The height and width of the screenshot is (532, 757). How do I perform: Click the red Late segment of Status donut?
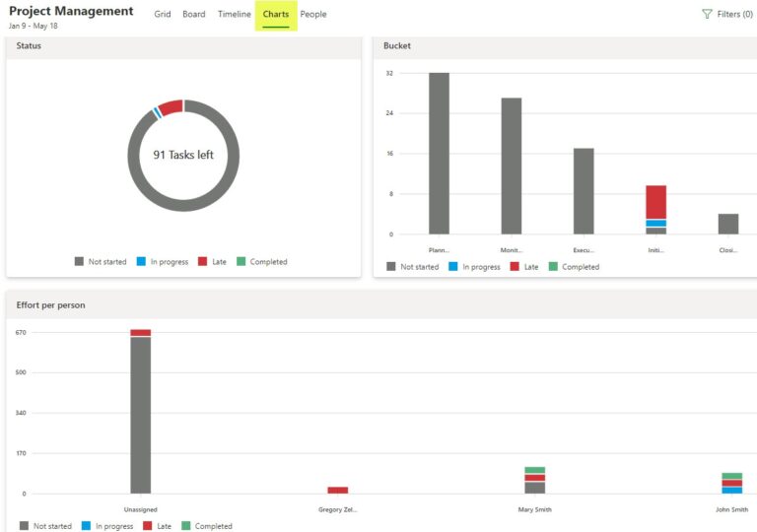tap(172, 107)
